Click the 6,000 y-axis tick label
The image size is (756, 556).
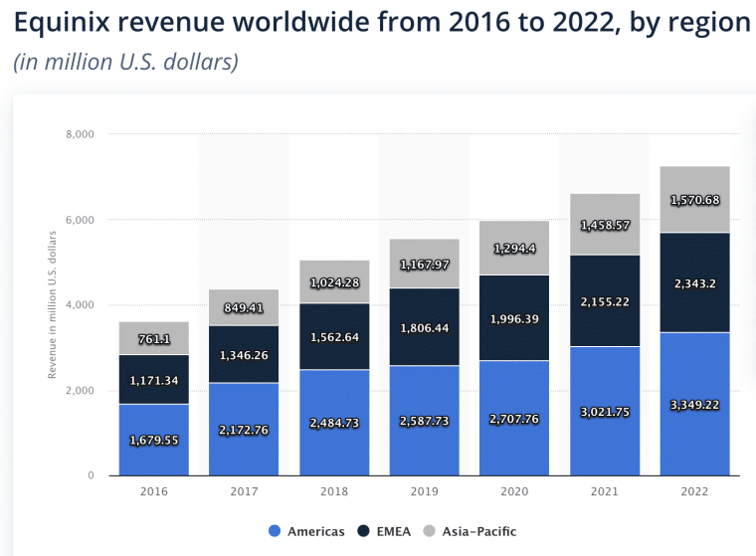(x=80, y=220)
